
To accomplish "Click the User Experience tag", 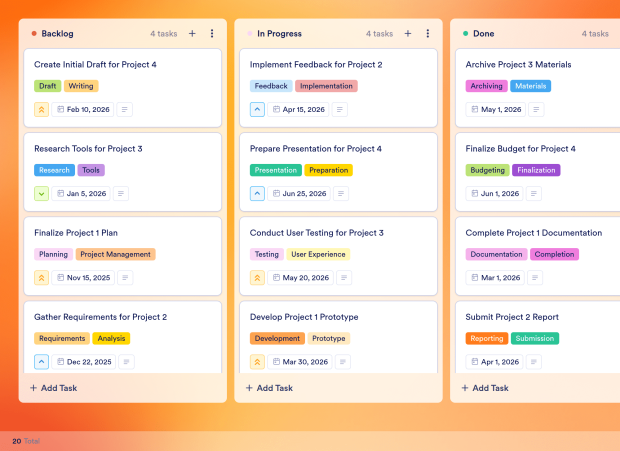I will 318,254.
